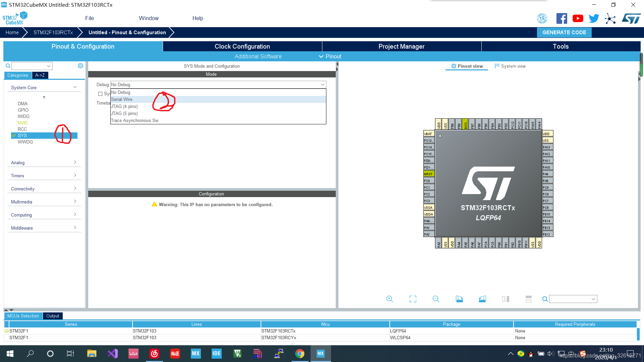Open the Facebook link icon
The image size is (644, 362).
pyautogui.click(x=561, y=18)
